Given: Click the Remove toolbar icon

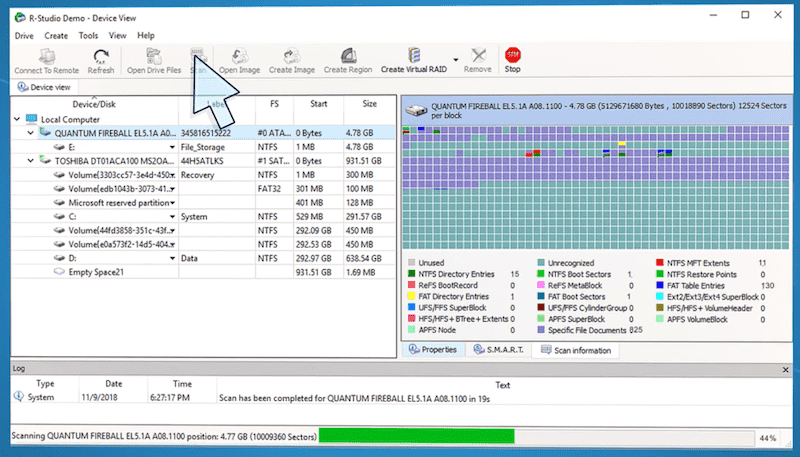Looking at the screenshot, I should coord(478,56).
